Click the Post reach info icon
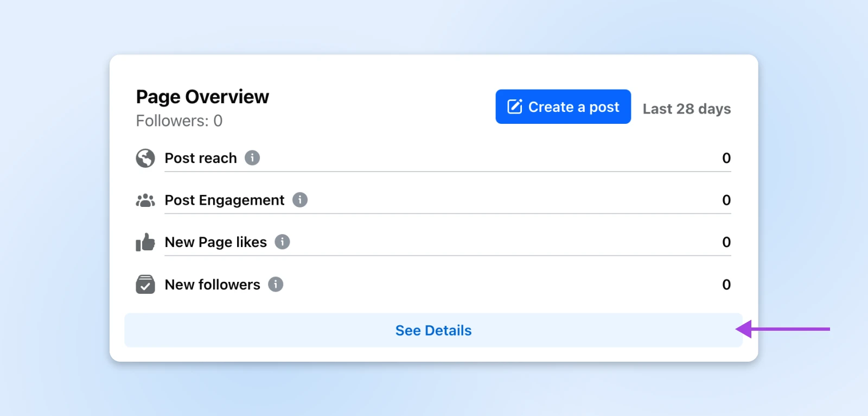The height and width of the screenshot is (416, 868). pos(252,157)
